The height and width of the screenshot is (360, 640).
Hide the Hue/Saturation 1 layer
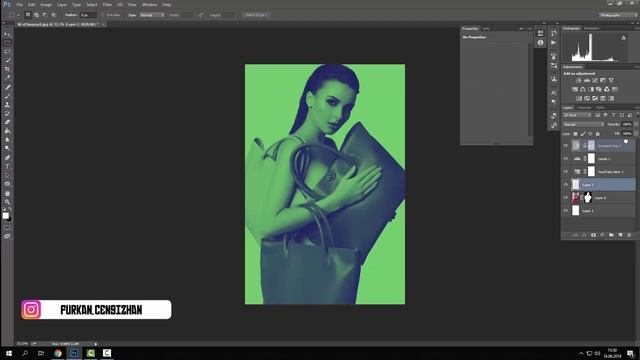click(566, 172)
